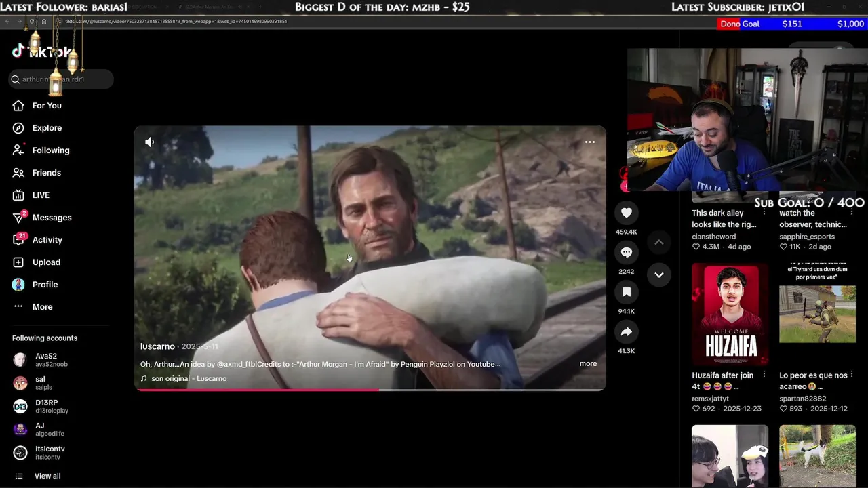Go to next video with down chevron
The image size is (868, 488).
pos(658,274)
